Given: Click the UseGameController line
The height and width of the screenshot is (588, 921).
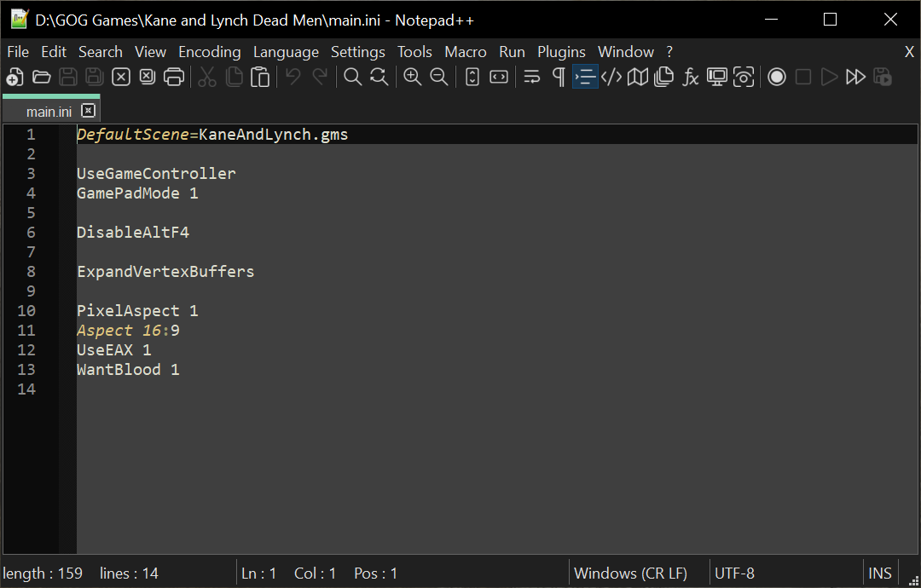Looking at the screenshot, I should [x=156, y=174].
